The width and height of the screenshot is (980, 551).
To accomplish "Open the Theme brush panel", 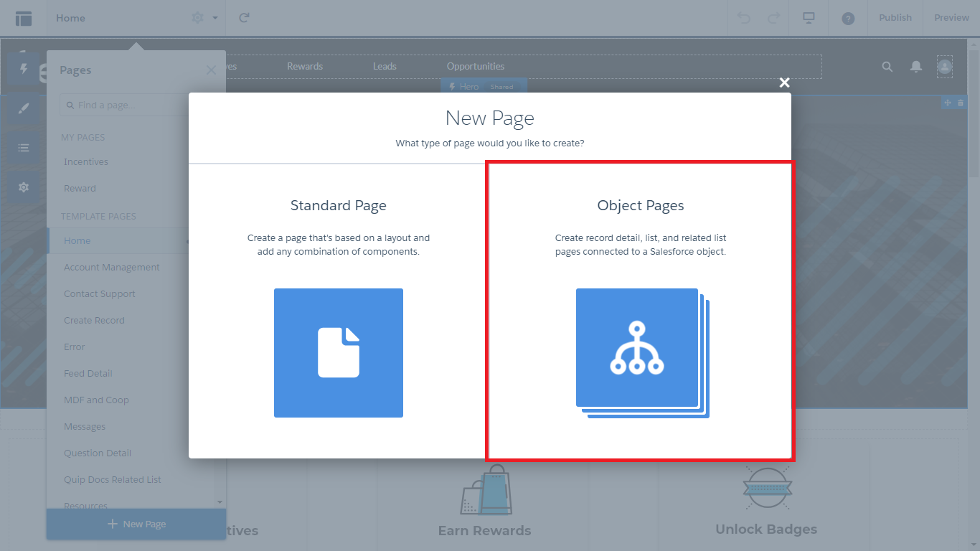I will click(x=24, y=108).
